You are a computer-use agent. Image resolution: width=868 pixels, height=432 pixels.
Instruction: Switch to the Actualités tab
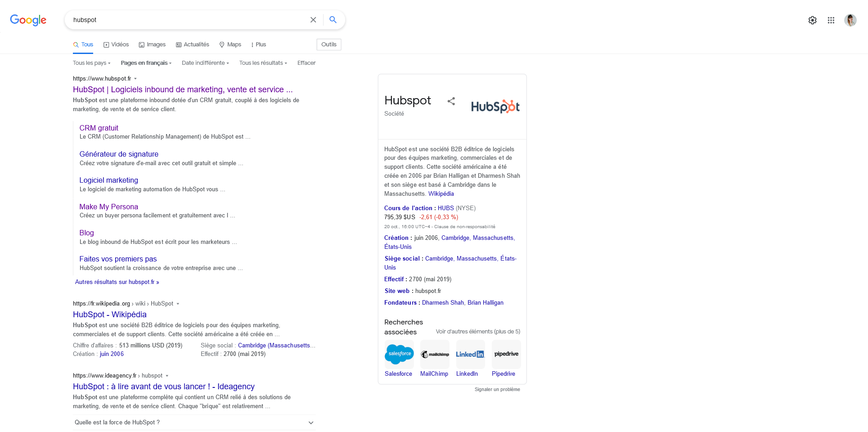[x=193, y=45]
